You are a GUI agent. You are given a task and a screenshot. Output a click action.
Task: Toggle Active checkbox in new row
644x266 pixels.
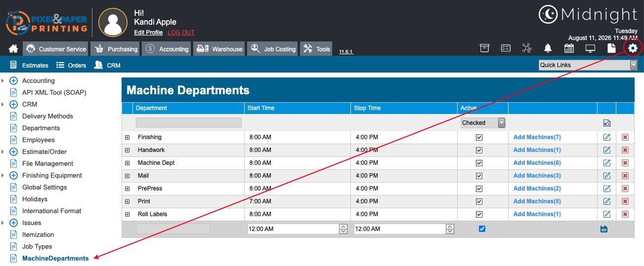pos(482,228)
